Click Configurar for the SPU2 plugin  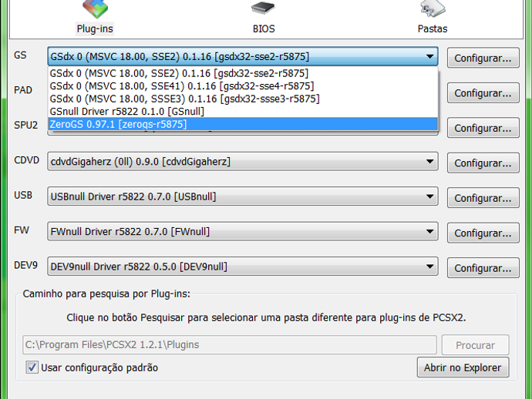(483, 128)
